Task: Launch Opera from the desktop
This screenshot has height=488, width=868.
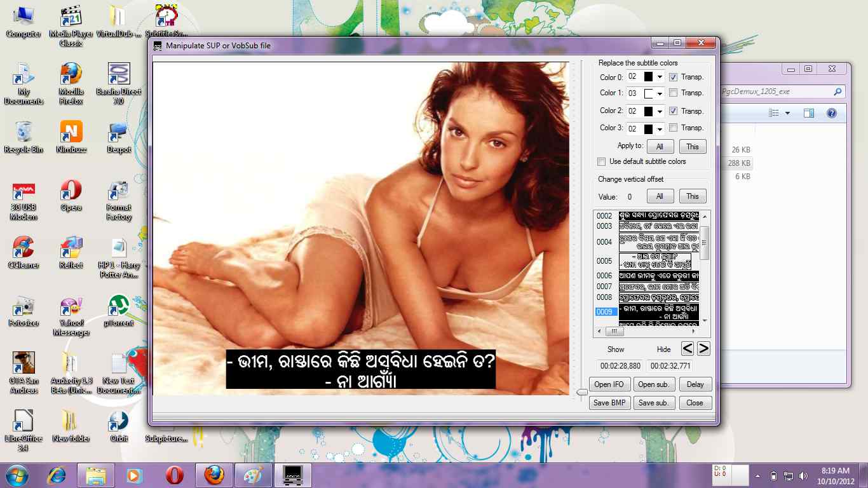Action: tap(71, 195)
